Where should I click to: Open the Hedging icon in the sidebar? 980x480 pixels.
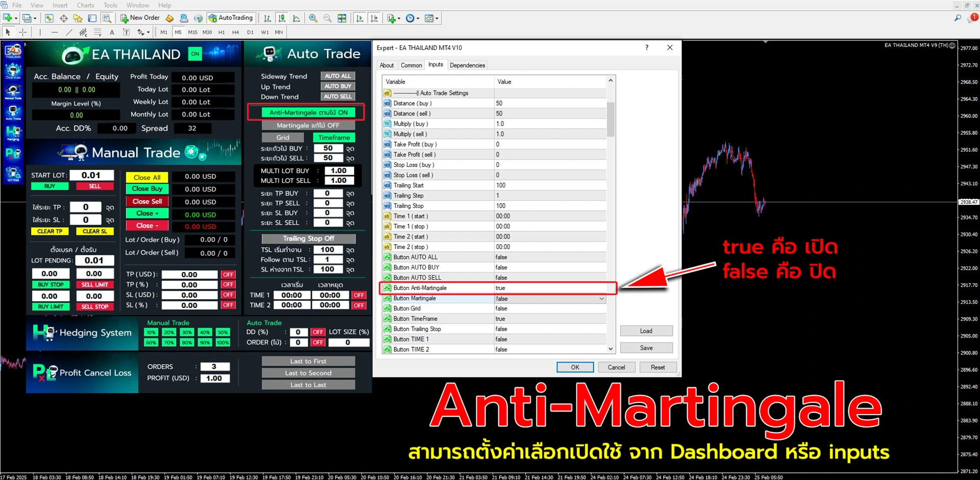point(13,133)
